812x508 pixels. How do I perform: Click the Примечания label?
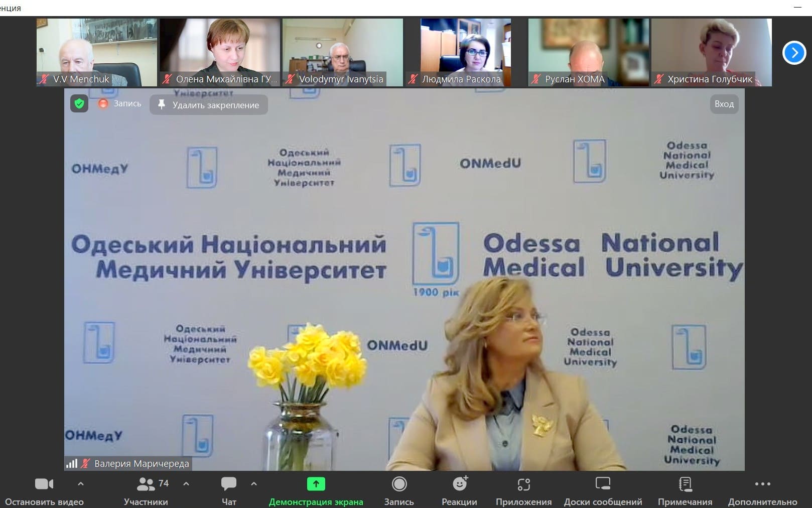pos(685,502)
